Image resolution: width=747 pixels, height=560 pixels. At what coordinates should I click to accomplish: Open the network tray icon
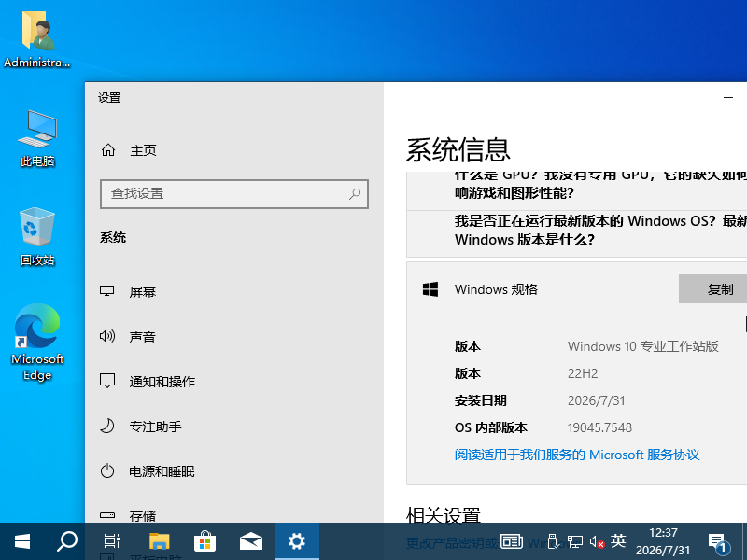pyautogui.click(x=575, y=542)
